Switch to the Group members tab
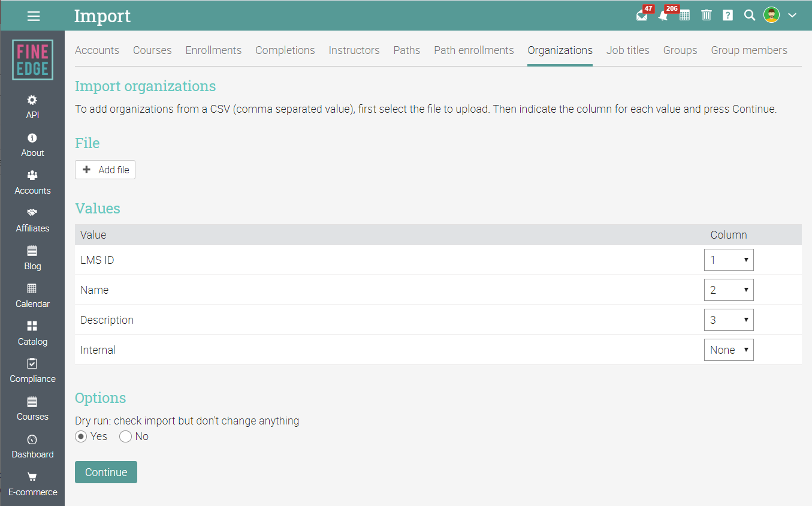Viewport: 812px width, 506px height. (749, 50)
